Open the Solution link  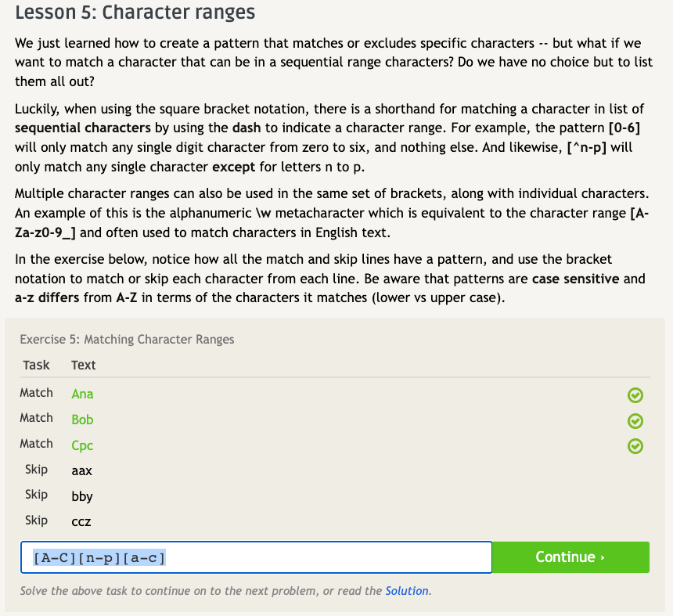click(406, 591)
